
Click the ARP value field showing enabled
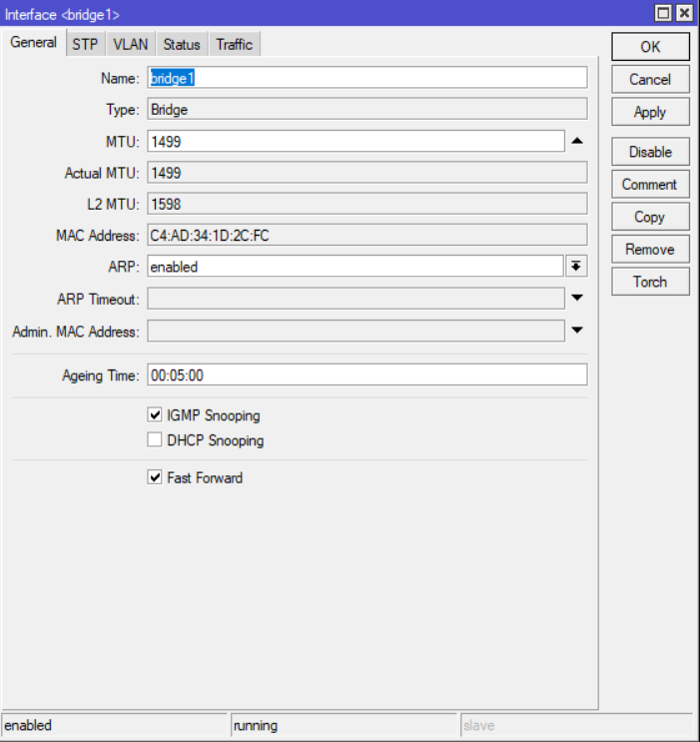tap(355, 267)
